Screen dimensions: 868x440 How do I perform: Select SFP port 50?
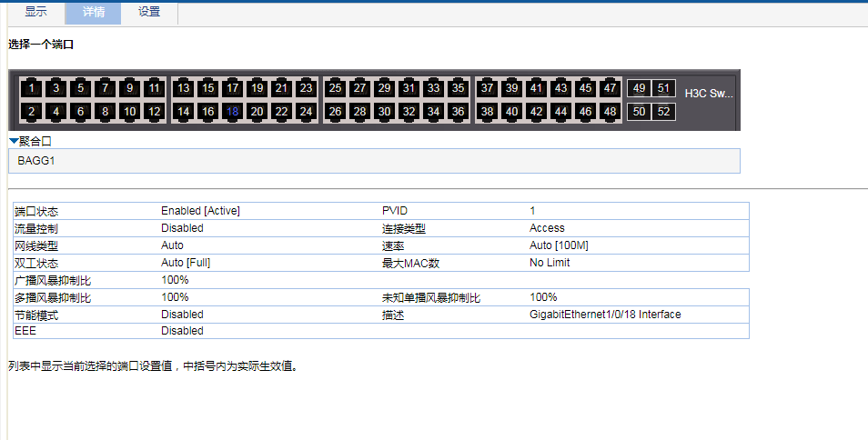tap(640, 112)
